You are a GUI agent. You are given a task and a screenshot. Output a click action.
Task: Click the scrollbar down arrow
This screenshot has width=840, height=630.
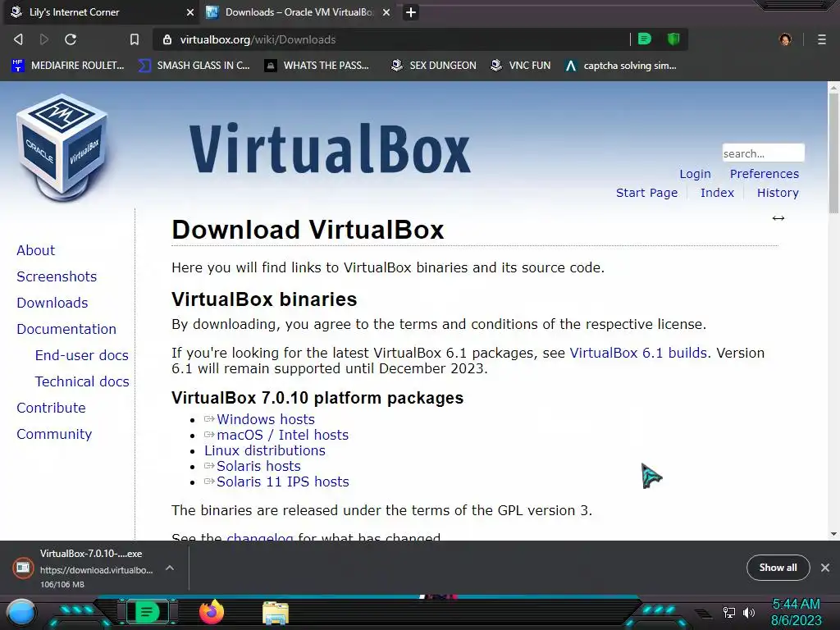833,534
